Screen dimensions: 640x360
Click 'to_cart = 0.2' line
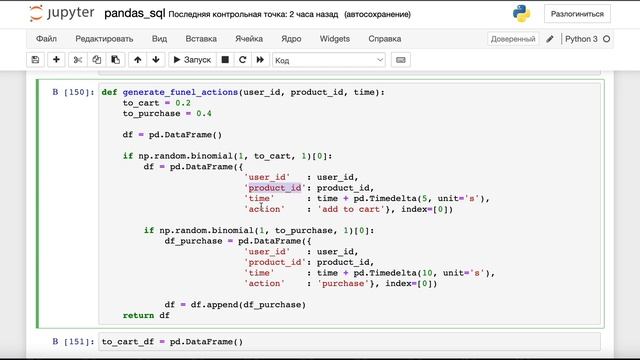click(156, 103)
